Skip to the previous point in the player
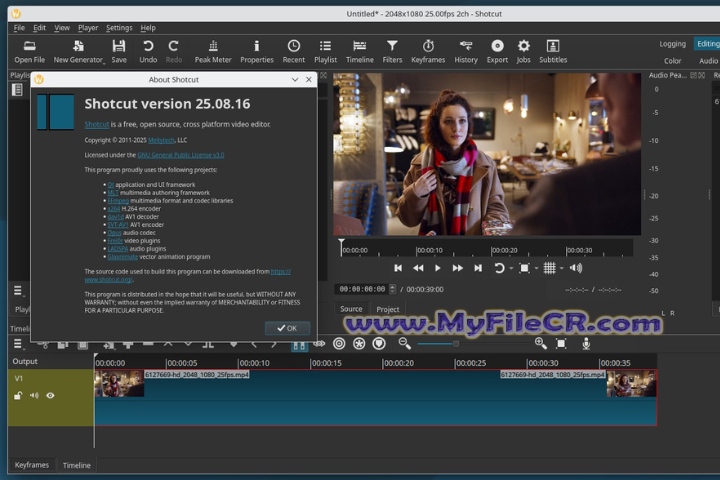Viewport: 720px width, 480px height. [x=398, y=268]
